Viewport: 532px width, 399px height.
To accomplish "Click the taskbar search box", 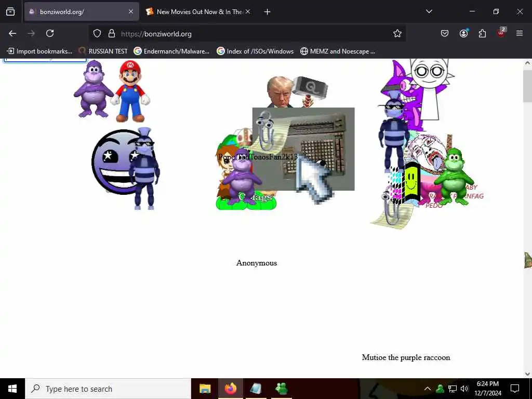I will (108, 389).
